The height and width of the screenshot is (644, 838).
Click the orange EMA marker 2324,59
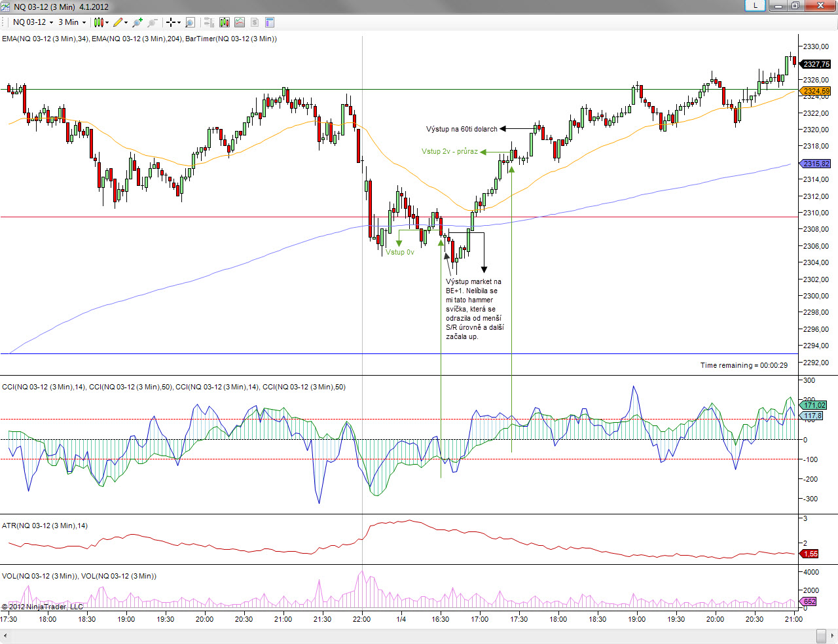click(816, 91)
